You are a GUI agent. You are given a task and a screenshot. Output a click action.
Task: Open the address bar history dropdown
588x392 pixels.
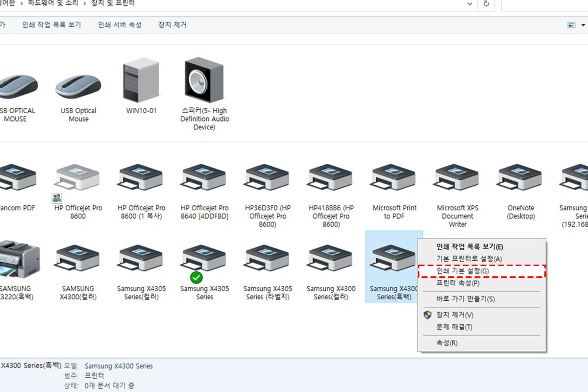point(470,4)
